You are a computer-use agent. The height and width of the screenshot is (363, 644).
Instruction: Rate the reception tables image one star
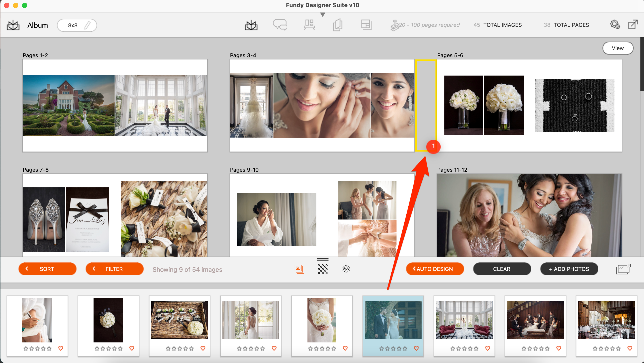(x=595, y=348)
